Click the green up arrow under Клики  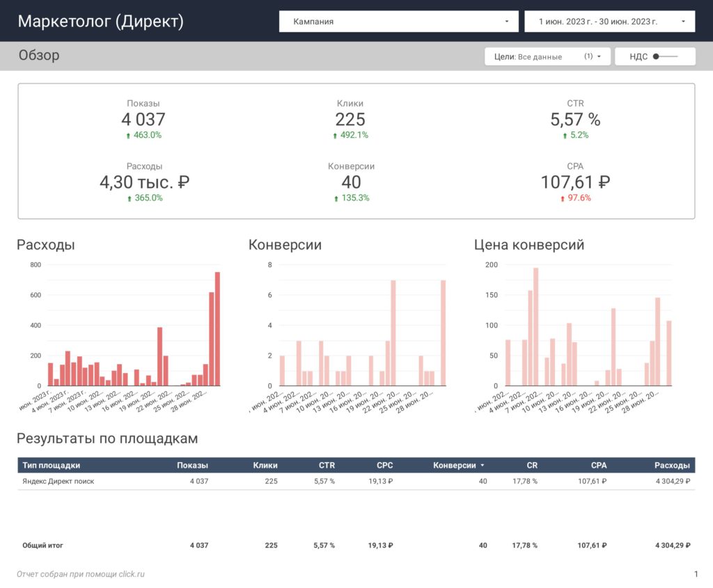pos(335,136)
